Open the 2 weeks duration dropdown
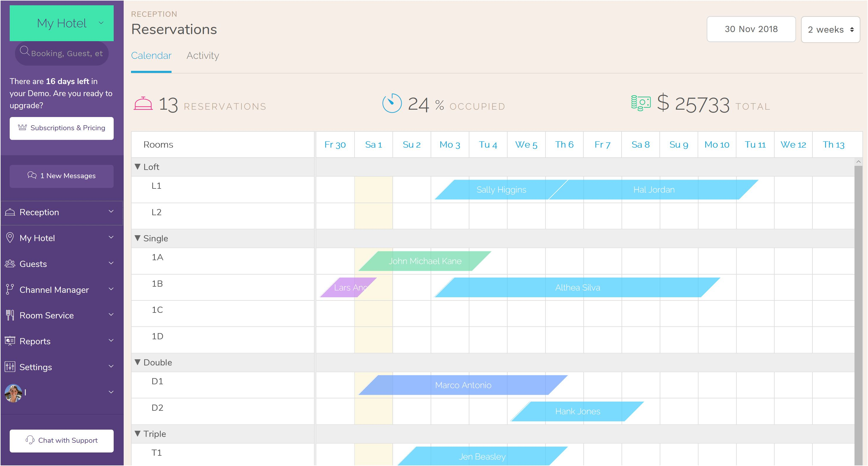The height and width of the screenshot is (466, 868). (x=830, y=29)
